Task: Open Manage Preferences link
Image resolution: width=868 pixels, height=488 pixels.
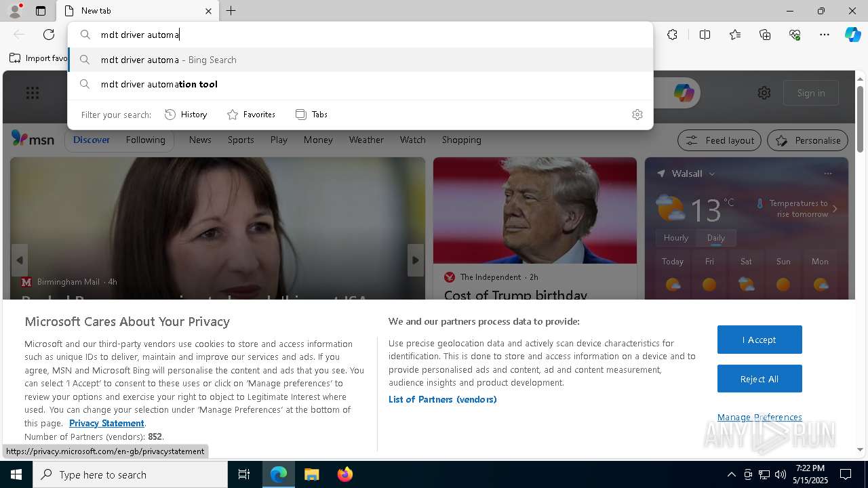Action: point(759,417)
